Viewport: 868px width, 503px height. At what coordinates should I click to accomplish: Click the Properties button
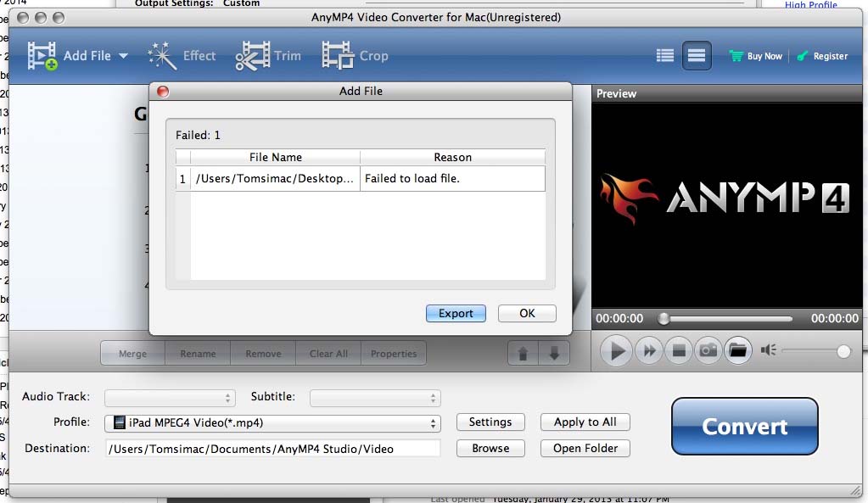click(394, 354)
